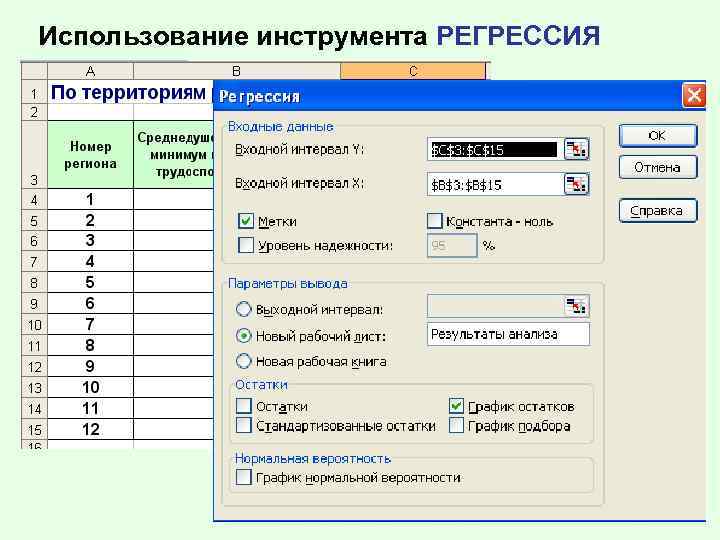Select row 5 header in spreadsheet
The width and height of the screenshot is (720, 540).
34,221
